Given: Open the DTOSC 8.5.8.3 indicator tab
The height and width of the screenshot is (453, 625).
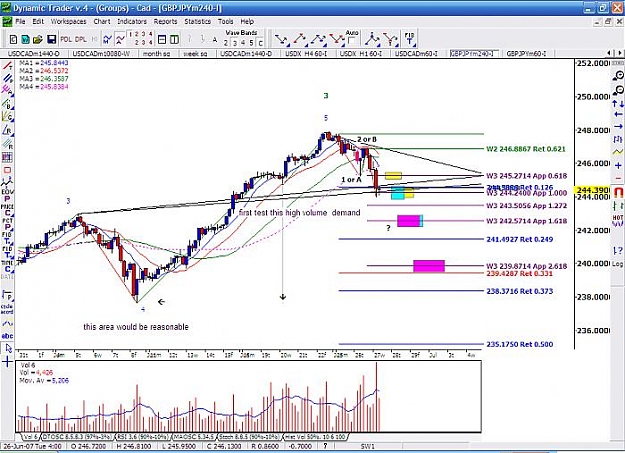Looking at the screenshot, I should click(x=77, y=437).
